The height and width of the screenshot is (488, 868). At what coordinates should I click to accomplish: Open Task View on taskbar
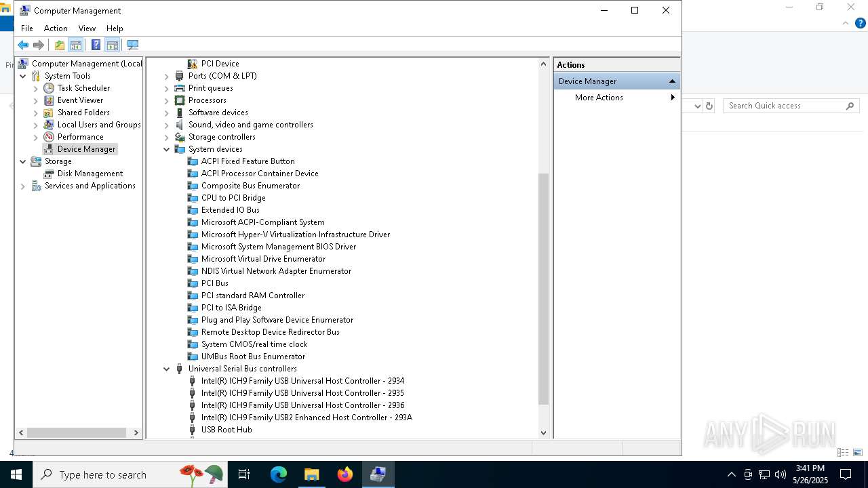pyautogui.click(x=244, y=474)
